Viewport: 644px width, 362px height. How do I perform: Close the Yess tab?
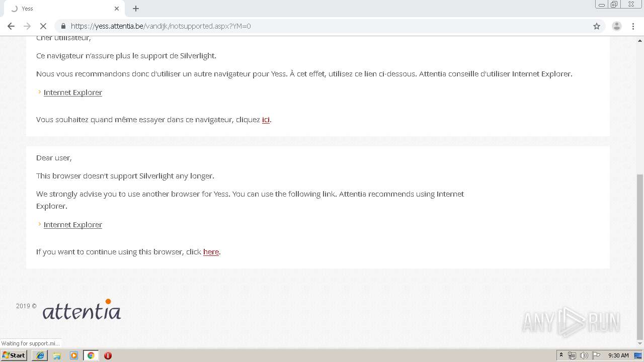117,9
